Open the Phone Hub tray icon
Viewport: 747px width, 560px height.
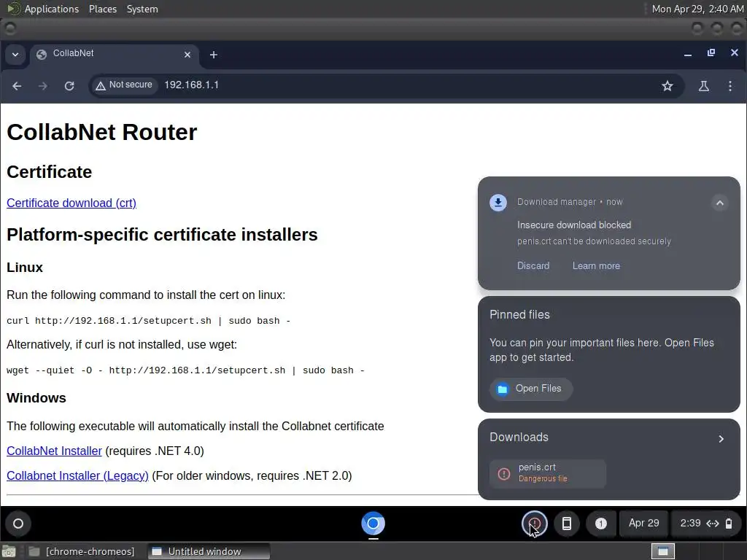click(x=566, y=524)
